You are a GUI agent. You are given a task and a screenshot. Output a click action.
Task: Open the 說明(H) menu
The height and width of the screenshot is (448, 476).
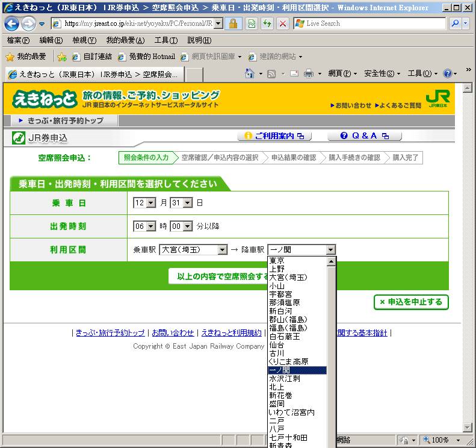(199, 40)
